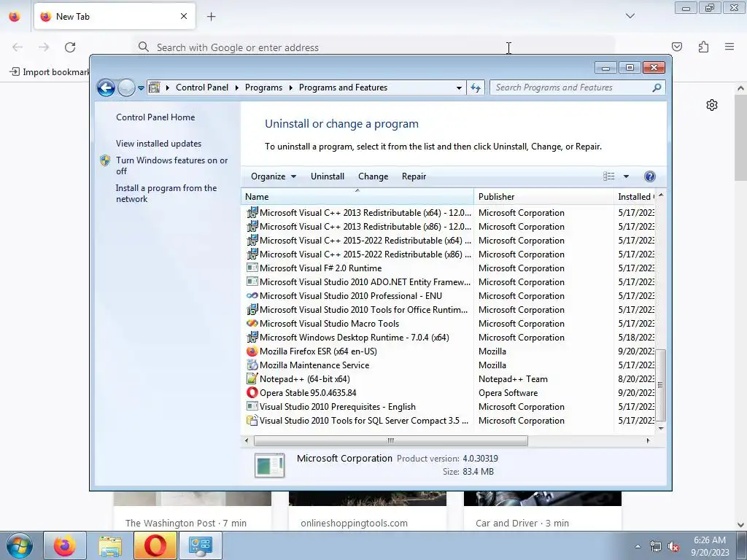
Task: Click Opera Software publisher cell
Action: 508,393
